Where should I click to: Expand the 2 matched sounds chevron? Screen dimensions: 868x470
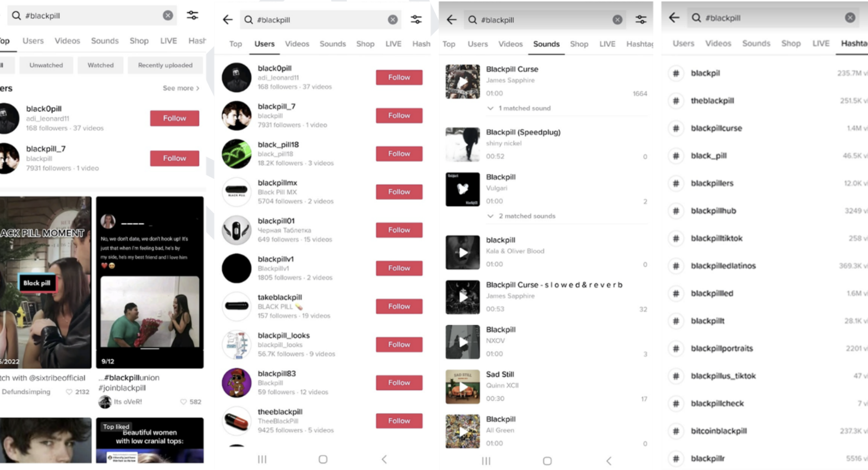tap(490, 216)
